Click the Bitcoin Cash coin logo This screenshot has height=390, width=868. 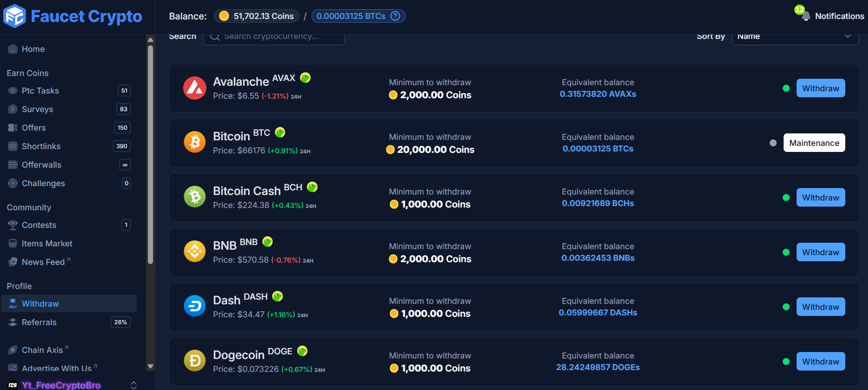195,197
